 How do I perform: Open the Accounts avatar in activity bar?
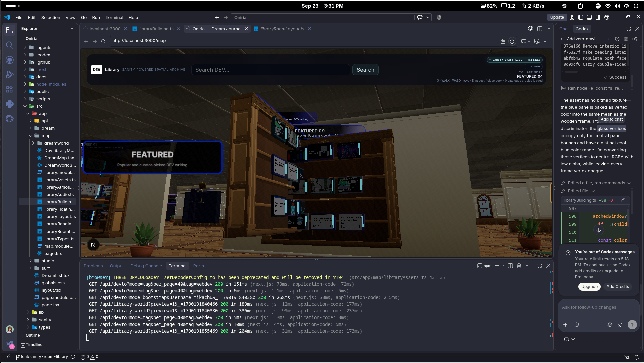10,329
